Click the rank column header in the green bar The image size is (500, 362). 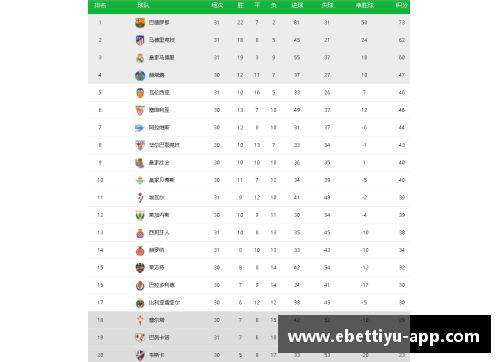[100, 5]
